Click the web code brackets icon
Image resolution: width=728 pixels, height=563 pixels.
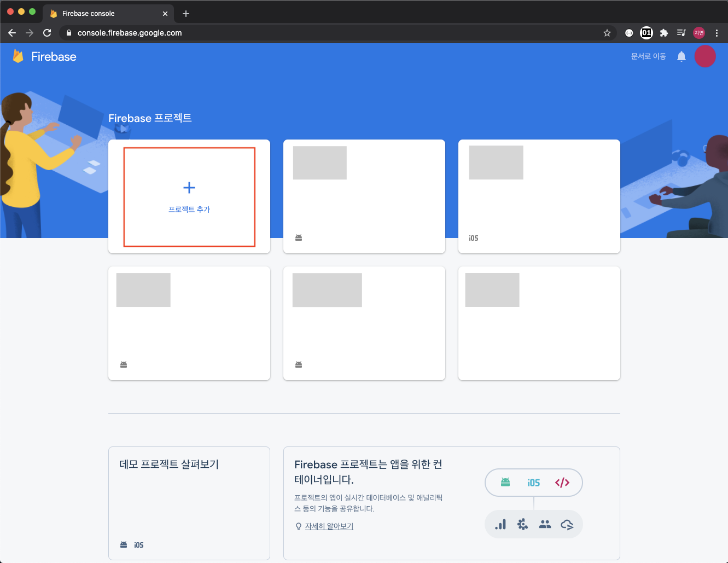[562, 483]
